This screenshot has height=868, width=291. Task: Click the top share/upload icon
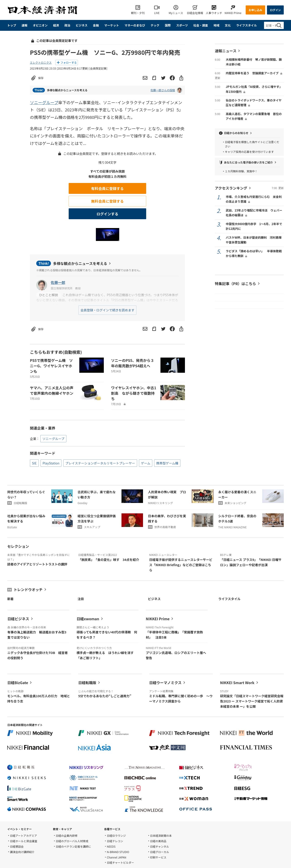[181, 78]
